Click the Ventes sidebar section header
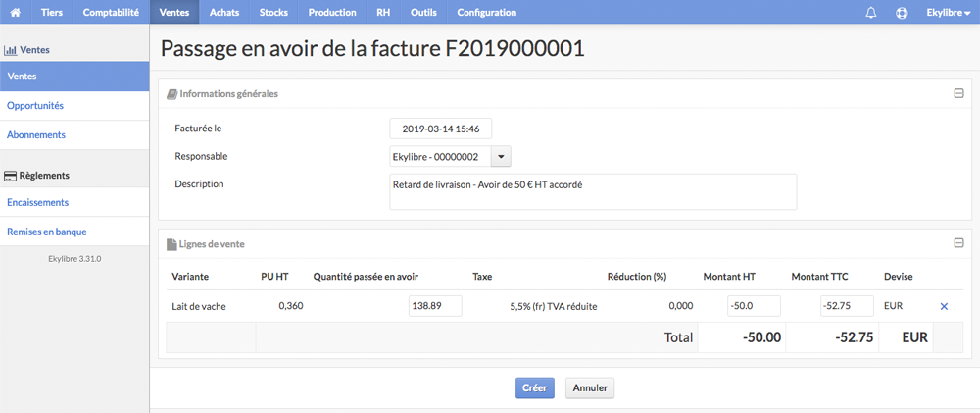The width and height of the screenshot is (980, 413). click(26, 49)
